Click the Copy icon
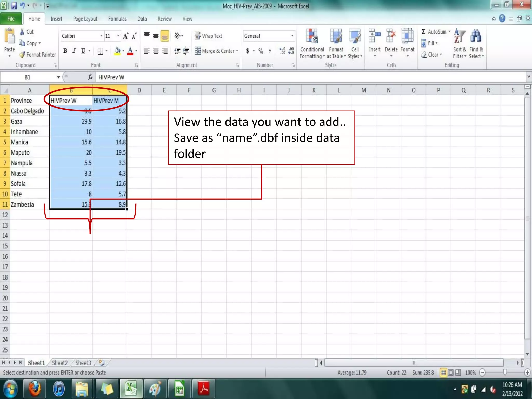The height and width of the screenshot is (399, 532). point(22,43)
